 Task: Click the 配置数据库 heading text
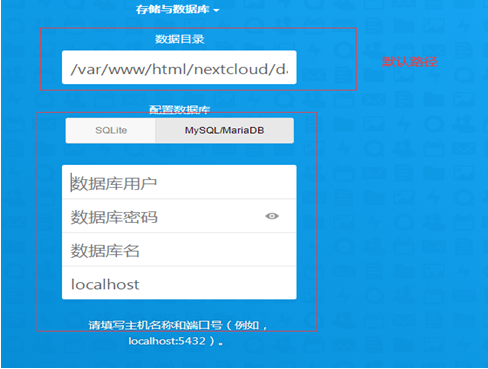coord(179,109)
